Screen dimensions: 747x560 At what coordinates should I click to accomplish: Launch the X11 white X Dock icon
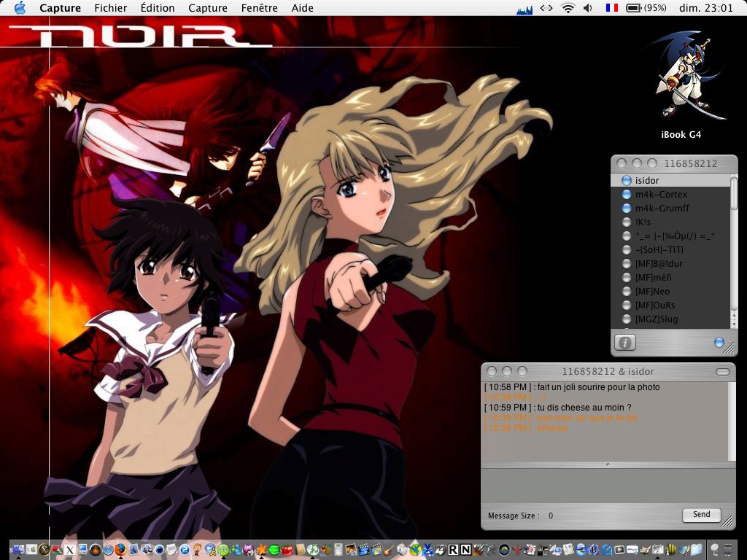[x=69, y=550]
